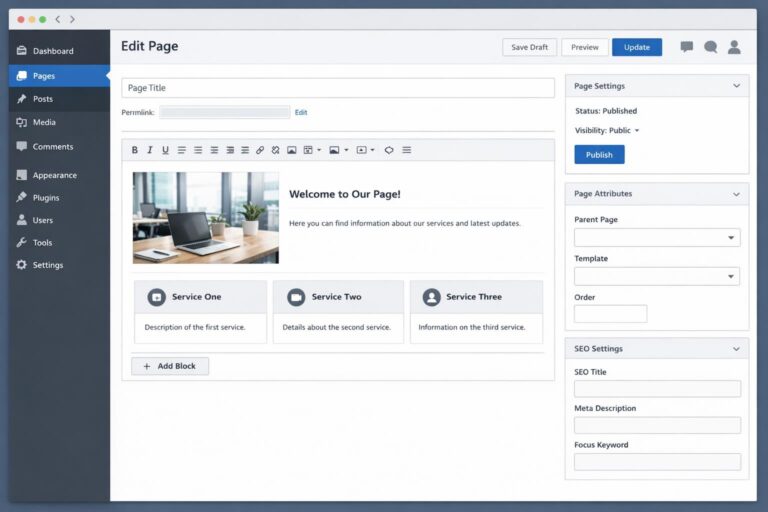The height and width of the screenshot is (512, 768).
Task: Click the Media icon in sidebar
Action: click(x=22, y=122)
